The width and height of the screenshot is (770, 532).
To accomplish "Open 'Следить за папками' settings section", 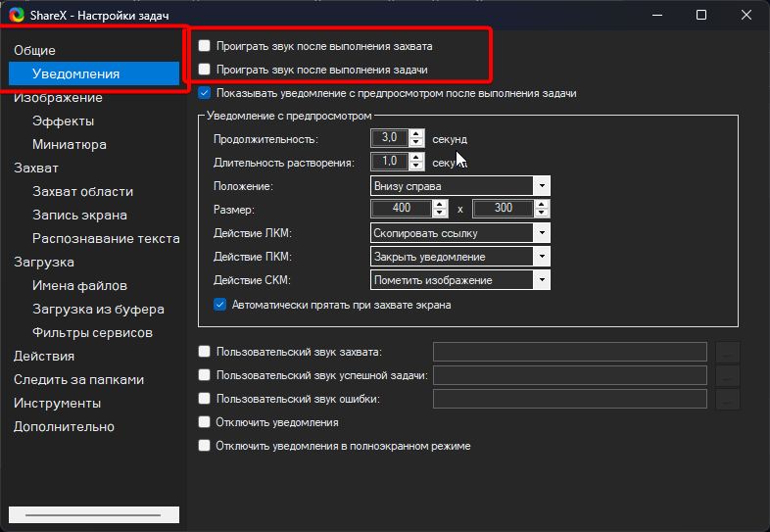I will pos(78,380).
